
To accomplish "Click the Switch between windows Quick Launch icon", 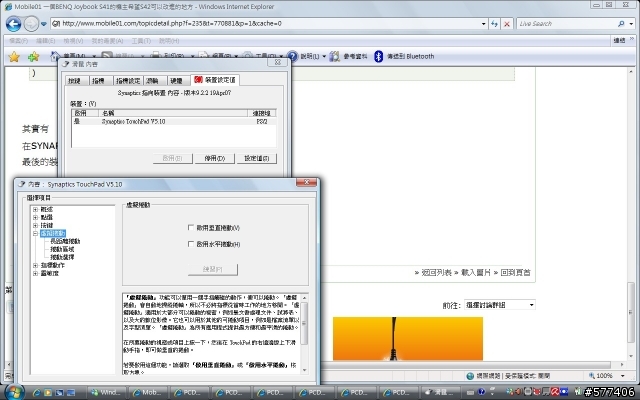I will click(x=59, y=393).
